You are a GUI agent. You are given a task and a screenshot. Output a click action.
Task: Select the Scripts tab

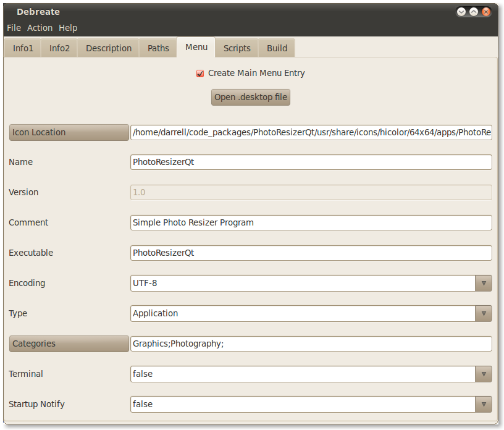[x=237, y=48]
